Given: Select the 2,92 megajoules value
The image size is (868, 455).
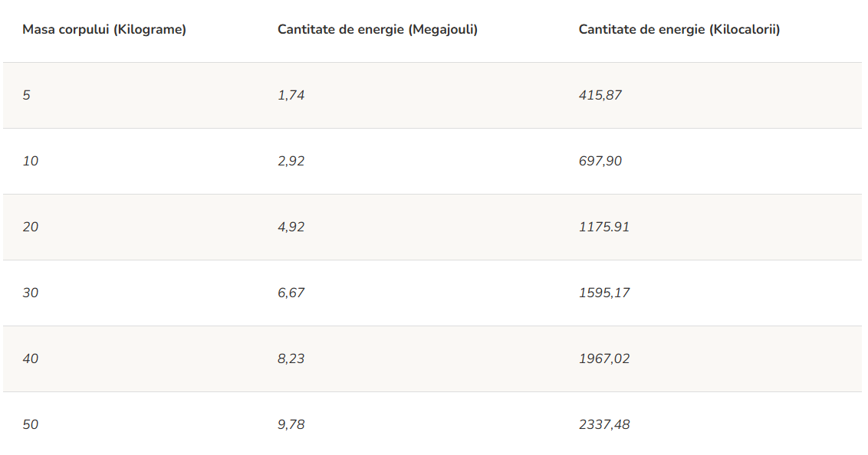Looking at the screenshot, I should click(291, 162).
